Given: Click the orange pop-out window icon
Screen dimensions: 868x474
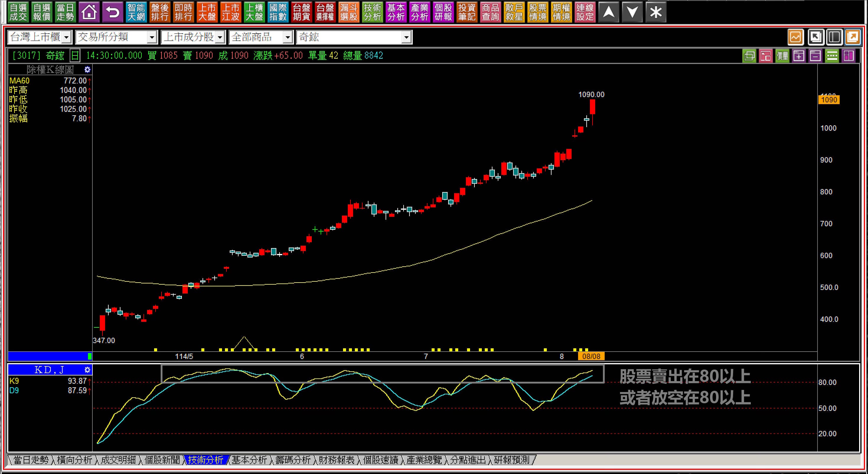Looking at the screenshot, I should [x=853, y=37].
